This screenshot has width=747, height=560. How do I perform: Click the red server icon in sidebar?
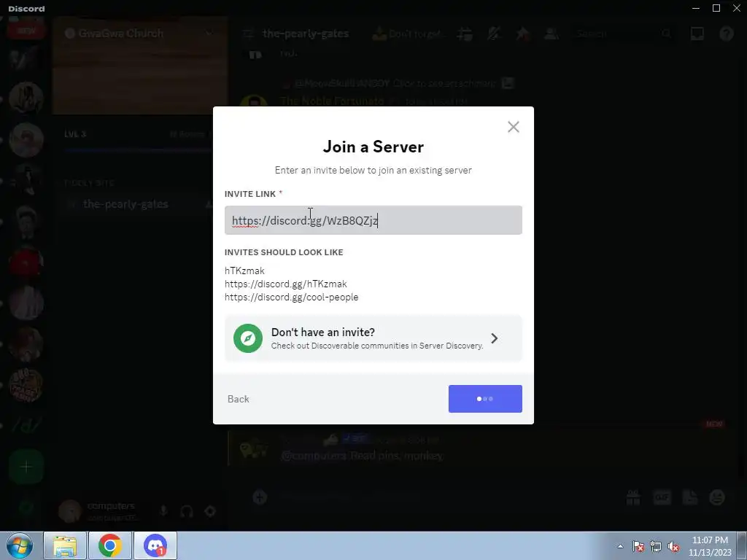pos(26,262)
